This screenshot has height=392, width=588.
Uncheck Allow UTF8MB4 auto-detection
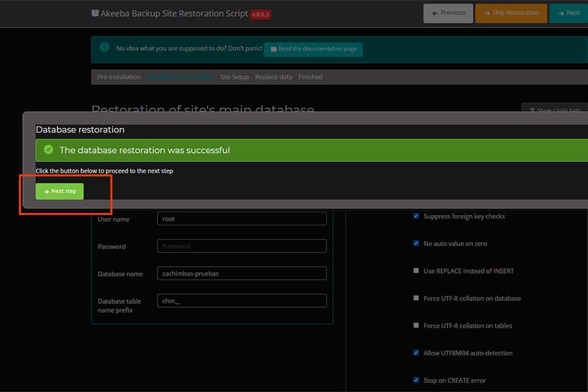click(416, 353)
